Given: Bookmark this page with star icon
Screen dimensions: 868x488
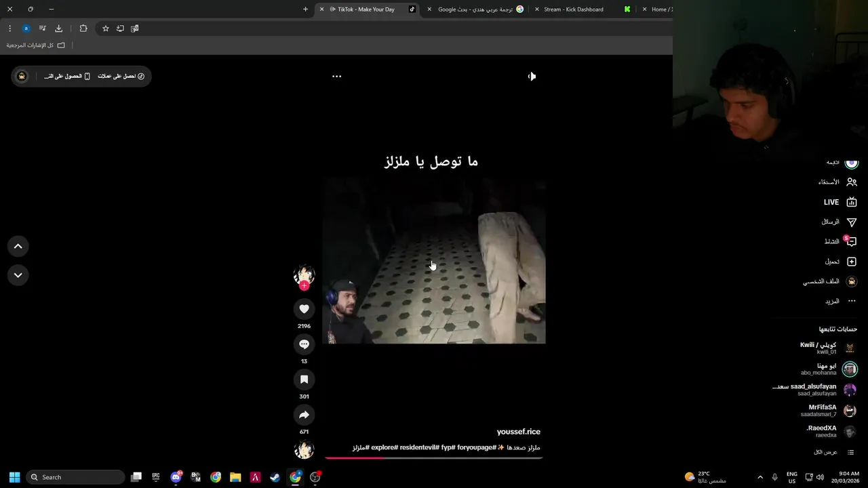Looking at the screenshot, I should click(x=105, y=28).
